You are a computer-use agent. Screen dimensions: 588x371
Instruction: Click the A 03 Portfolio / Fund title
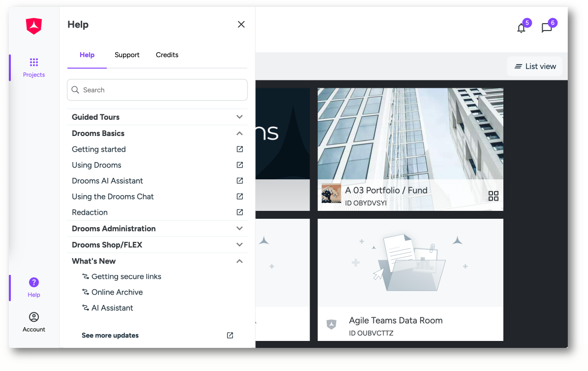coord(386,190)
